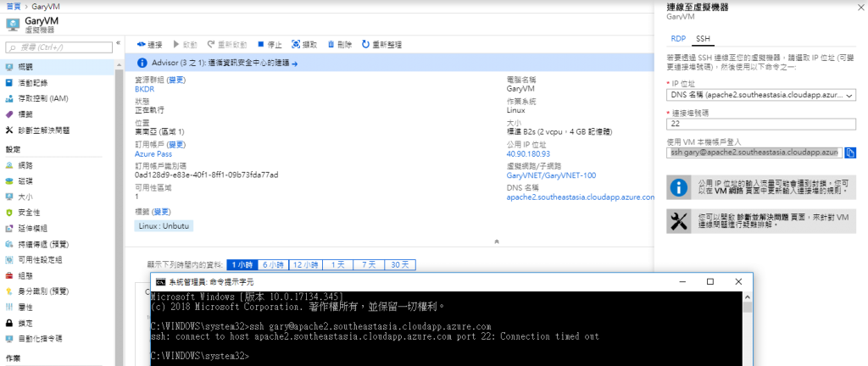868x366 pixels.
Task: Click the port number field showing 22
Action: [x=761, y=124]
